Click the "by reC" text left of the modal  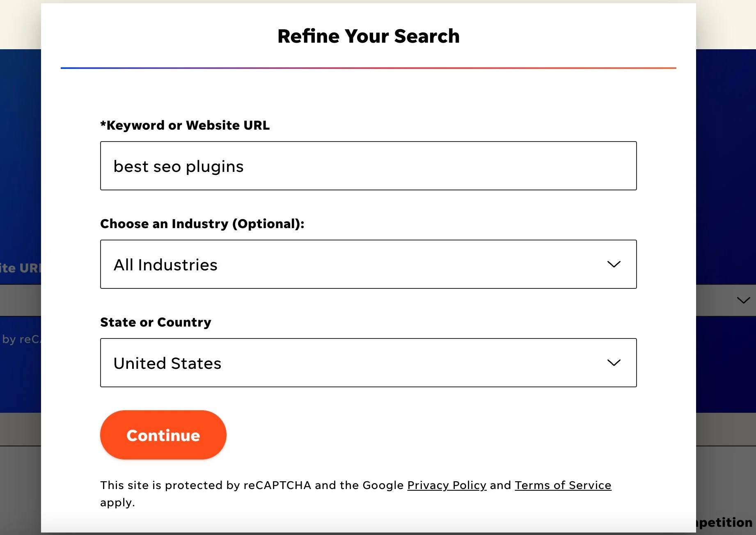[21, 339]
